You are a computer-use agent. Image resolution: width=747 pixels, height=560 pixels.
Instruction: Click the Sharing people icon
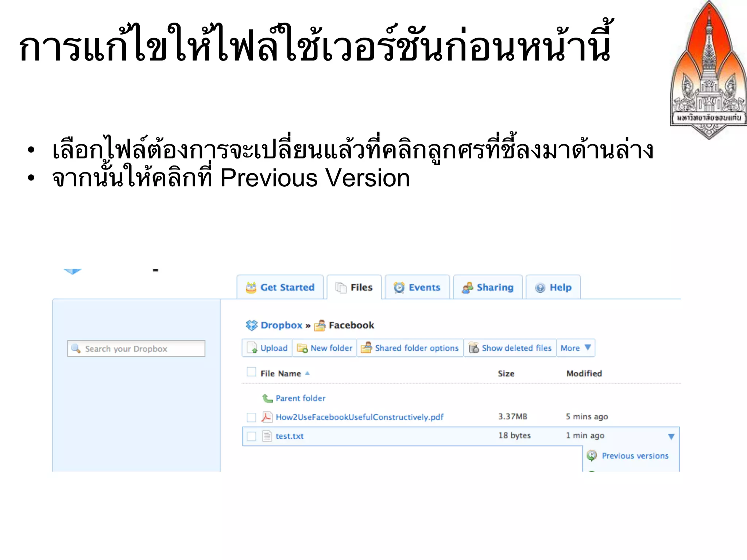coord(467,288)
